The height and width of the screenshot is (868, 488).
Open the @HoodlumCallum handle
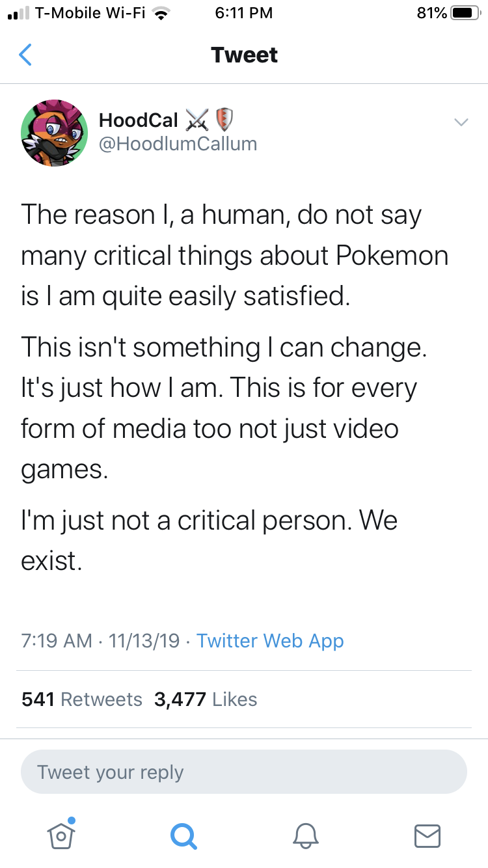(178, 144)
